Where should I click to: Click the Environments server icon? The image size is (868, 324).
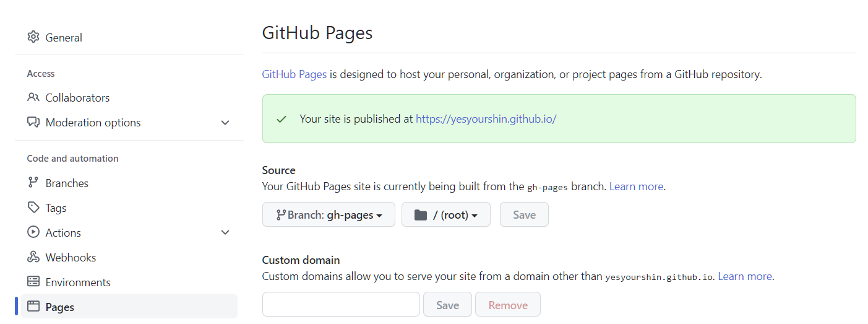coord(33,282)
